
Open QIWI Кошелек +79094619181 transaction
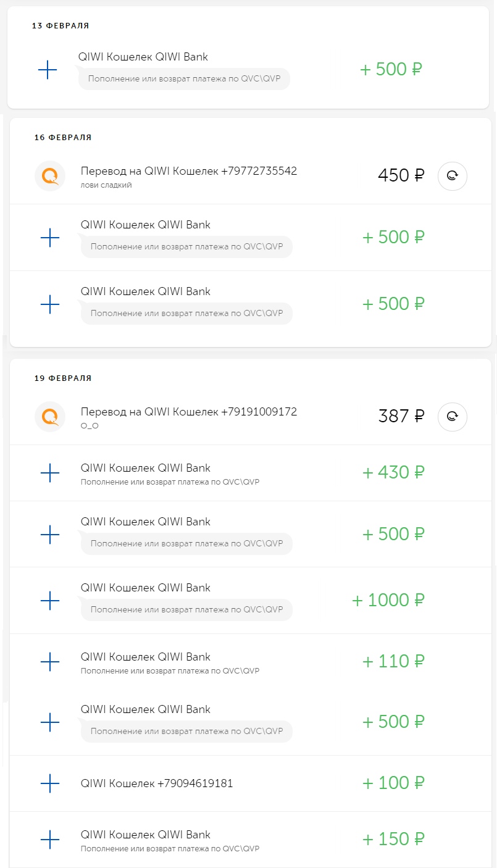coord(157,783)
